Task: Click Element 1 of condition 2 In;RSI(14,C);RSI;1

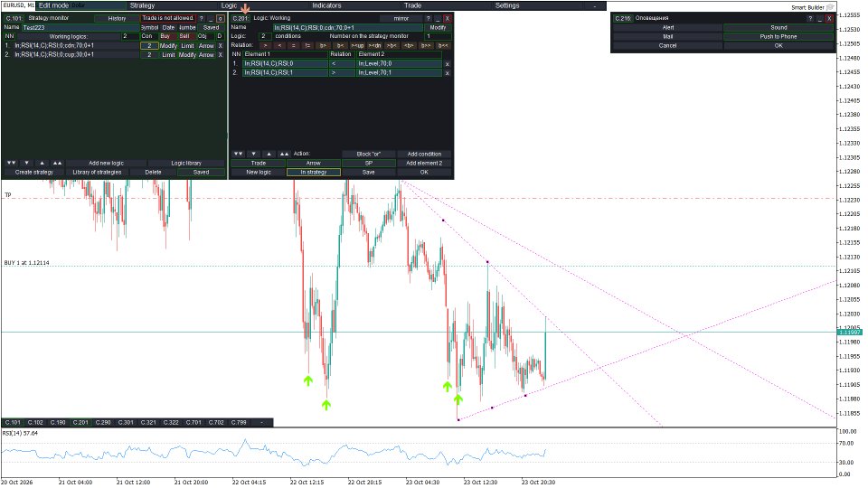Action: (x=285, y=72)
